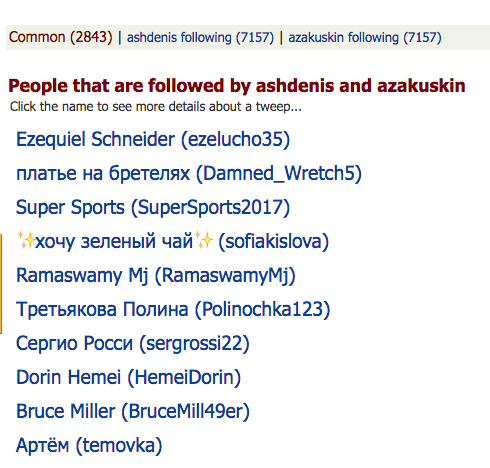Open the azakuskin following (7157) tab
The image size is (490, 468).
click(365, 37)
